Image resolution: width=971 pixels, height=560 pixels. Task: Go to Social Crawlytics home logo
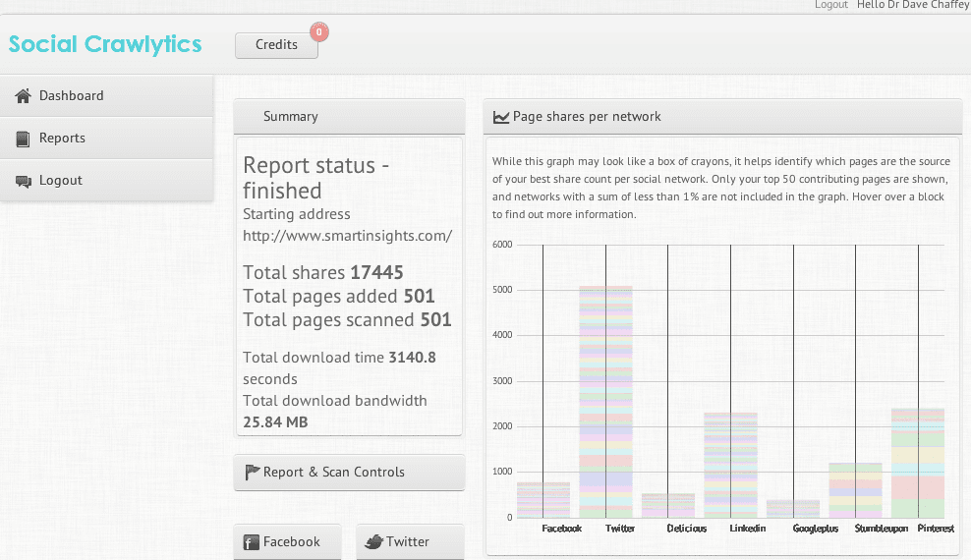click(x=105, y=44)
